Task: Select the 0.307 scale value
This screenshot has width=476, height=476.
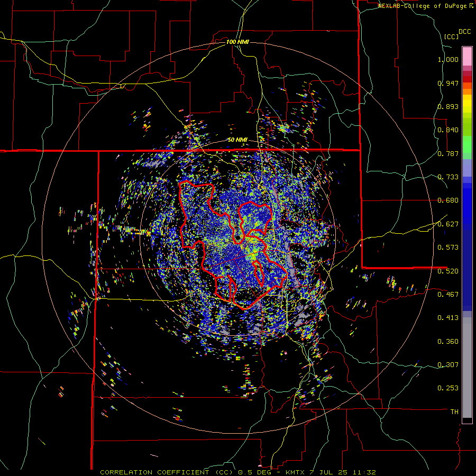Action: 448,365
